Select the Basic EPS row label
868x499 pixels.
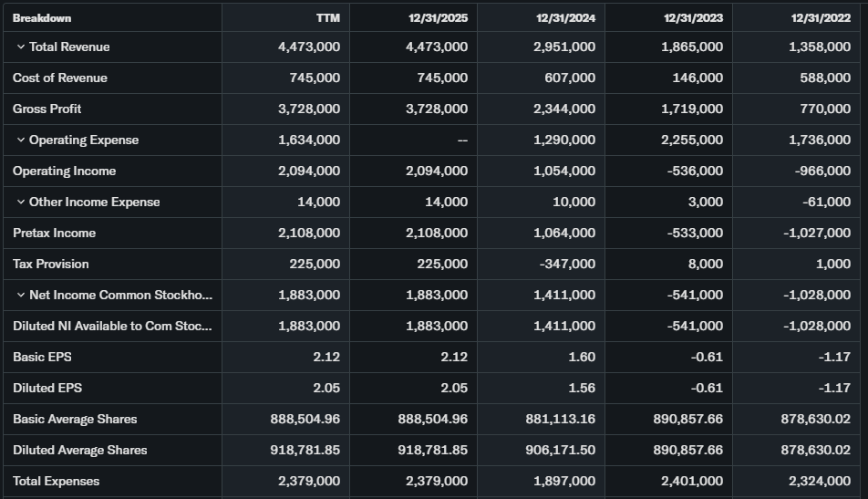click(x=41, y=358)
